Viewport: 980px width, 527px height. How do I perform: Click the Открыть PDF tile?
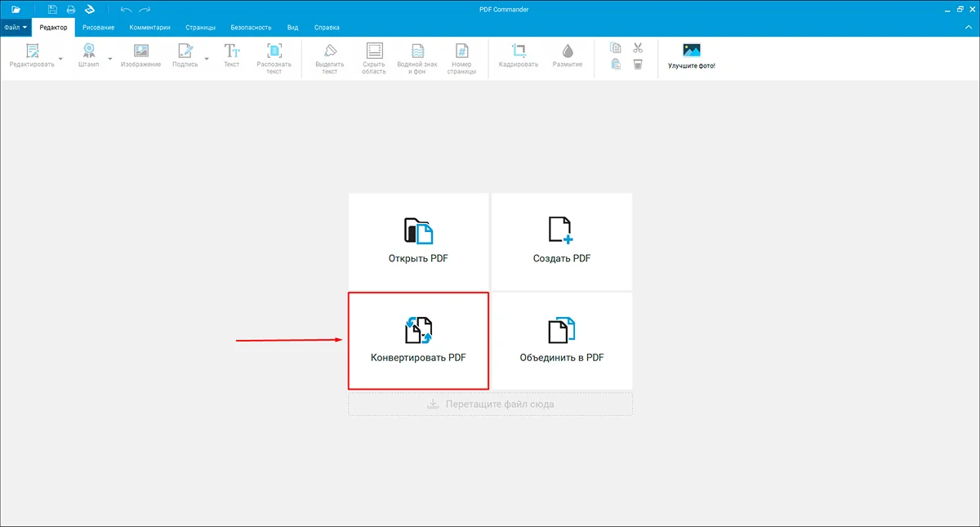(x=418, y=242)
